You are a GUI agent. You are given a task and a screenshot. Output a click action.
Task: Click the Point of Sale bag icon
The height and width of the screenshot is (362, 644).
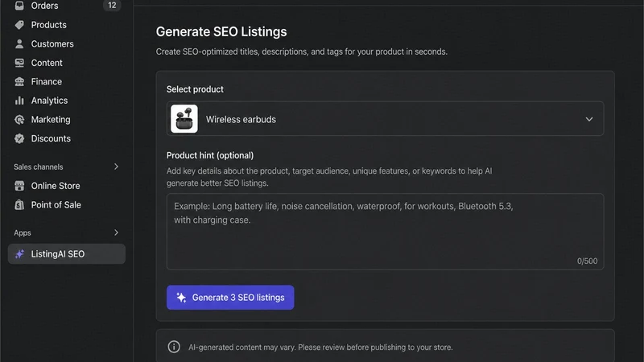tap(19, 205)
